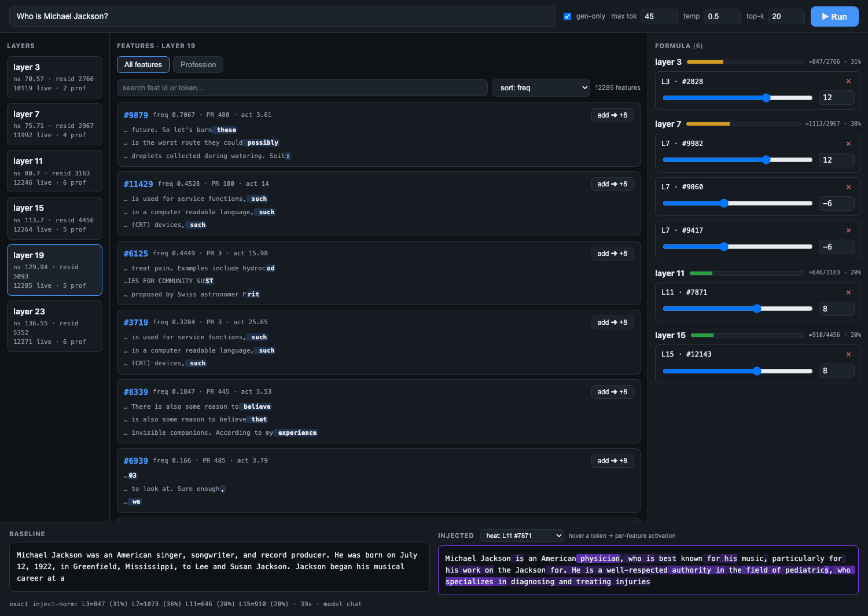Add feature #9879 with +8
The height and width of the screenshot is (616, 868).
(x=612, y=115)
